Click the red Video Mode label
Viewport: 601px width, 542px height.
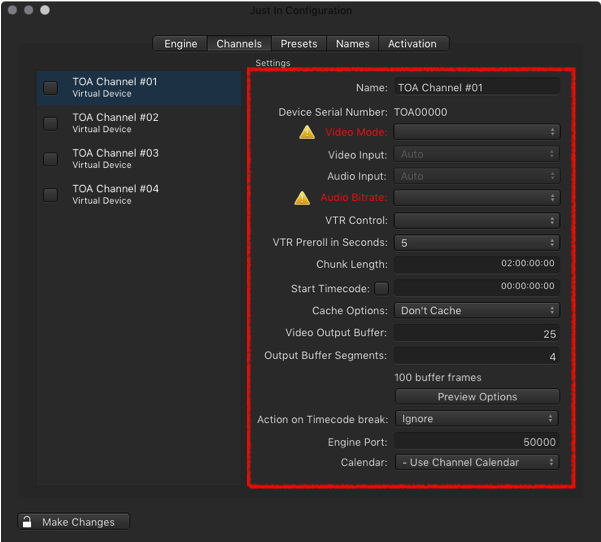pos(356,132)
